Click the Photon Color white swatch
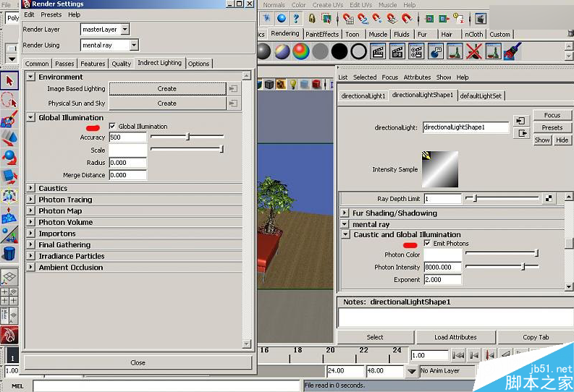 [442, 255]
